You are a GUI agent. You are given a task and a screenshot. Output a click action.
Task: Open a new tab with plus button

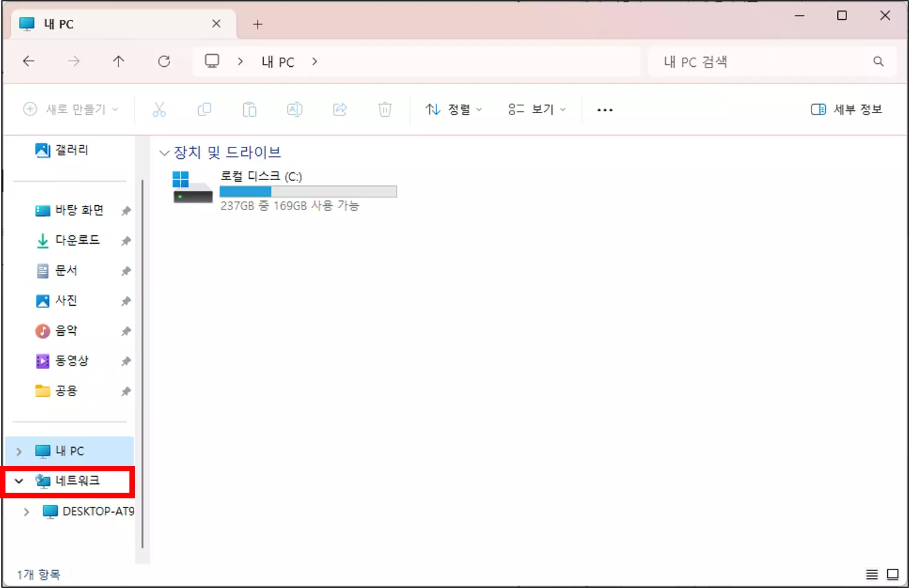coord(258,25)
